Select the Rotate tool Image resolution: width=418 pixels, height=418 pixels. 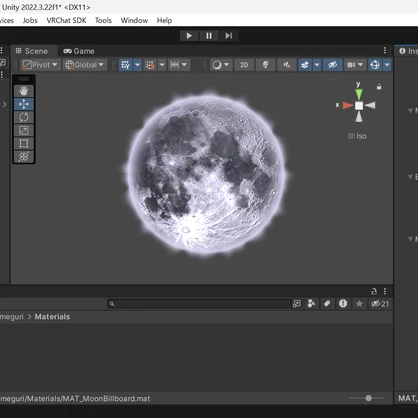24,117
